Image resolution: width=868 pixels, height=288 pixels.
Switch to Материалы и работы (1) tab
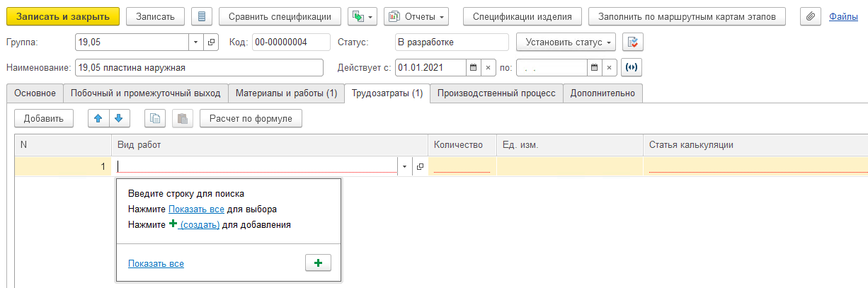coord(286,93)
